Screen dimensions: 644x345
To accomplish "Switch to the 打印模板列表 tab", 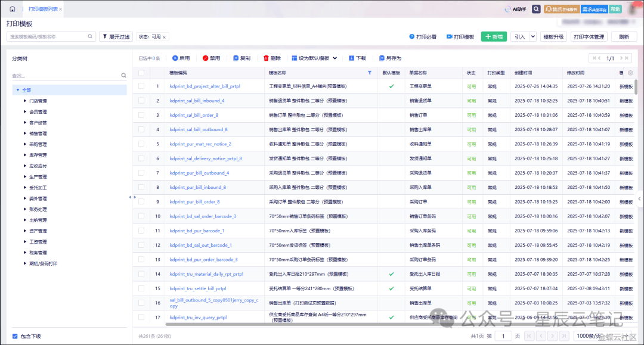I will [x=43, y=9].
